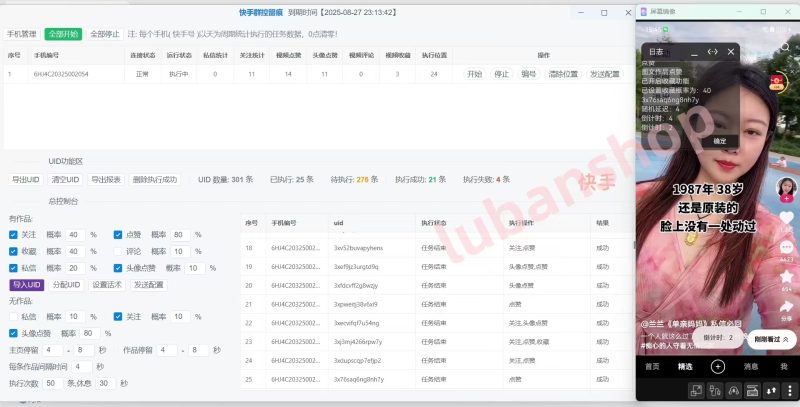
Task: Open the video comments bubble icon
Action: tap(786, 247)
